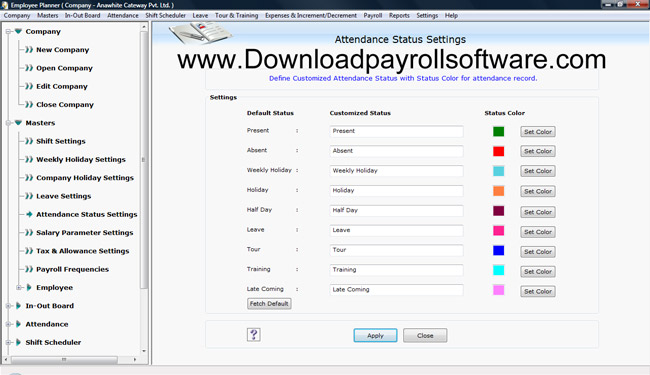Click the help question mark icon
The width and height of the screenshot is (650, 375).
tap(254, 334)
